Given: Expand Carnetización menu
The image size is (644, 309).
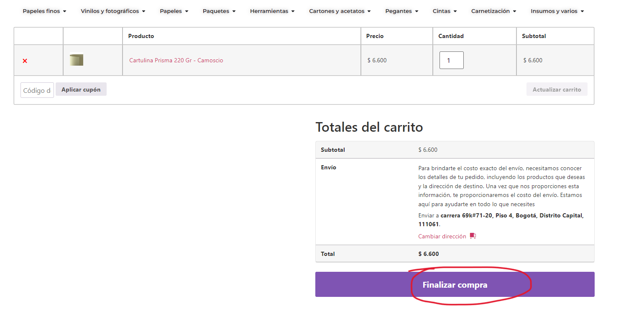Looking at the screenshot, I should point(493,11).
